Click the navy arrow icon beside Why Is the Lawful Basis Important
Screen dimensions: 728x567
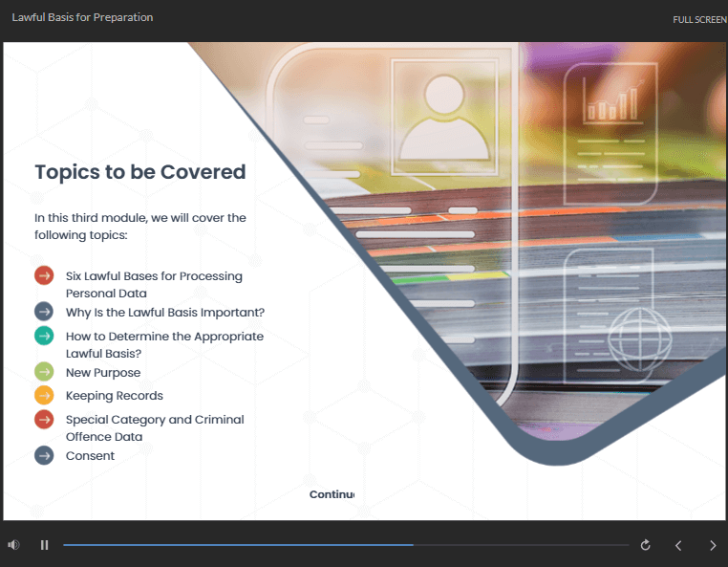click(44, 312)
